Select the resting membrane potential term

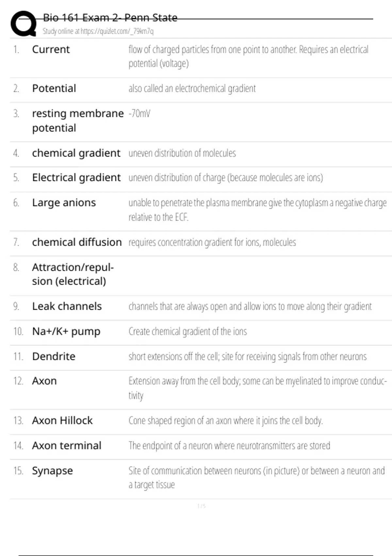[78, 120]
